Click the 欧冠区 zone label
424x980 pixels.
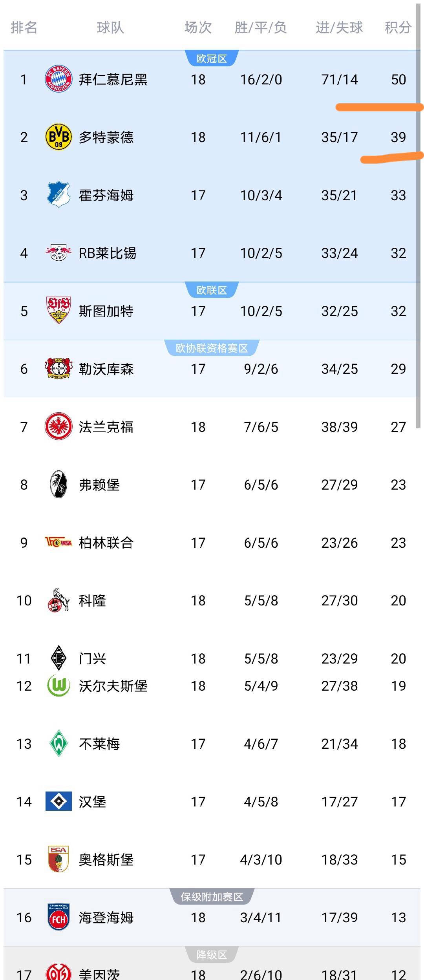coord(212,59)
